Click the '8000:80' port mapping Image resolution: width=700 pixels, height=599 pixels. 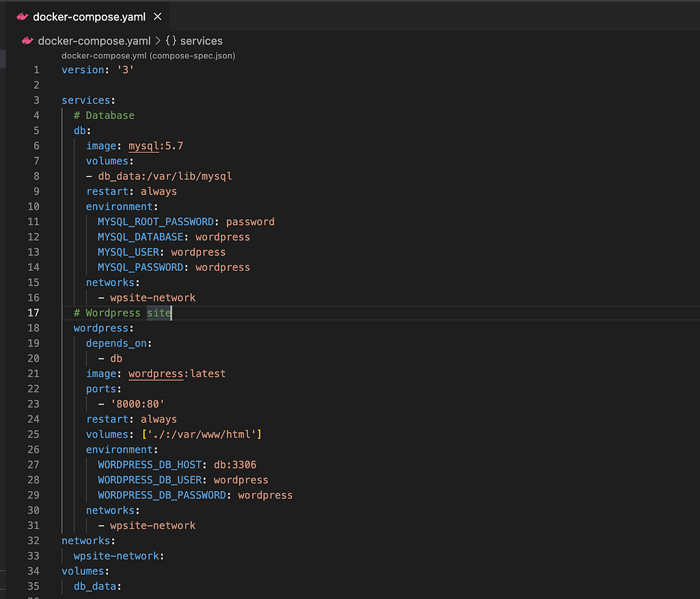coord(137,404)
